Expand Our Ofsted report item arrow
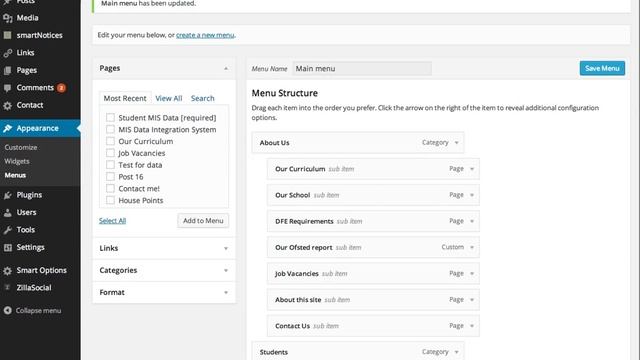The height and width of the screenshot is (360, 640). coord(472,247)
